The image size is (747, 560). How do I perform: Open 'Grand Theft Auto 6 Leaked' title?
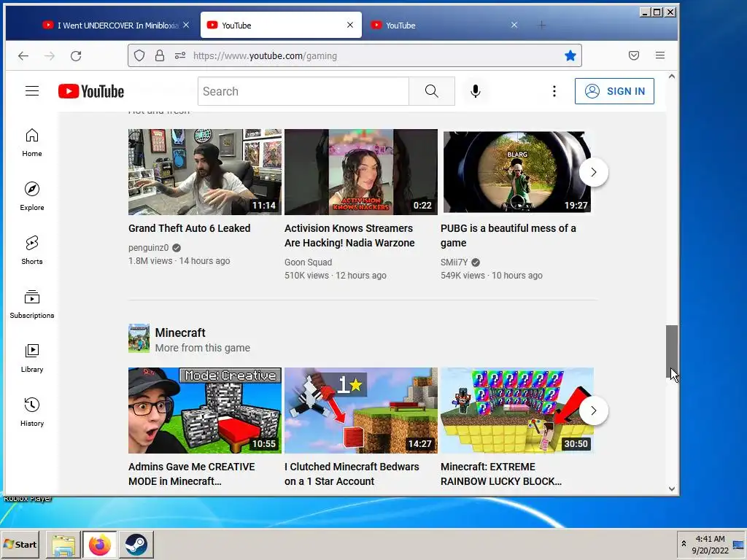189,228
